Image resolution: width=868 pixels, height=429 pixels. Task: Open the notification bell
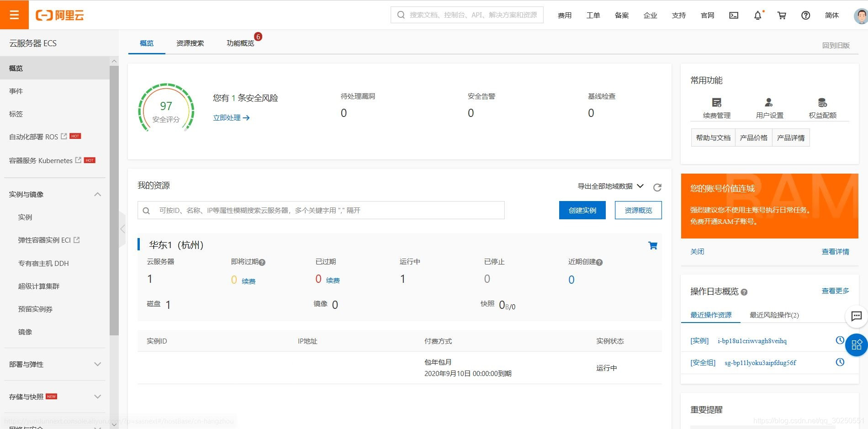click(x=758, y=15)
